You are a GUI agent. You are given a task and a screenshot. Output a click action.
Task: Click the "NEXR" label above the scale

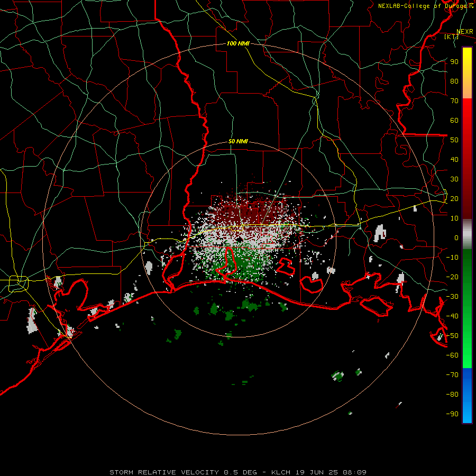(464, 32)
